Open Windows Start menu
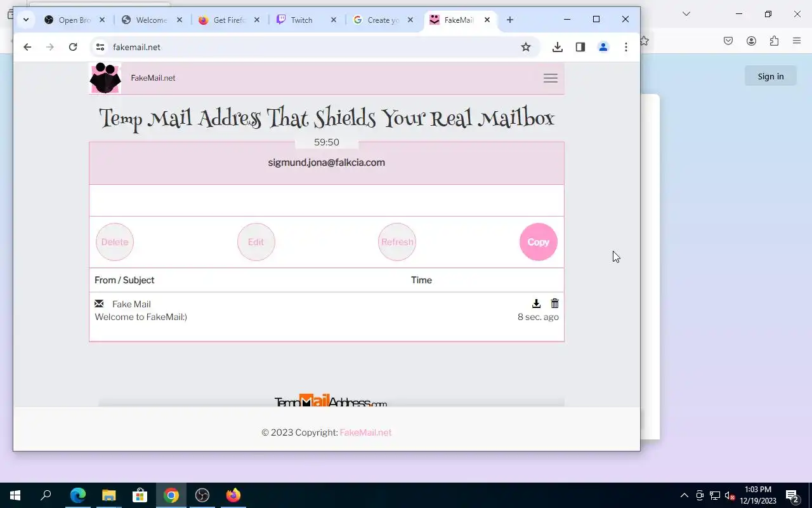The height and width of the screenshot is (508, 812). pyautogui.click(x=15, y=495)
